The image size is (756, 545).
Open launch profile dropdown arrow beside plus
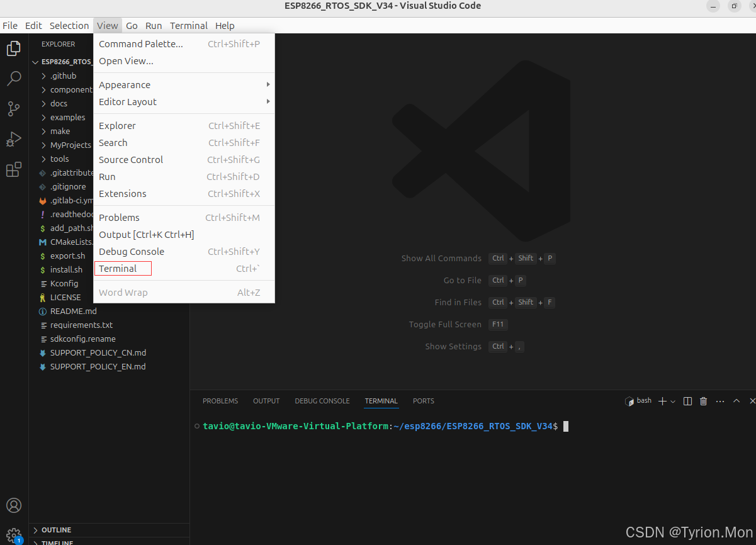(x=673, y=401)
